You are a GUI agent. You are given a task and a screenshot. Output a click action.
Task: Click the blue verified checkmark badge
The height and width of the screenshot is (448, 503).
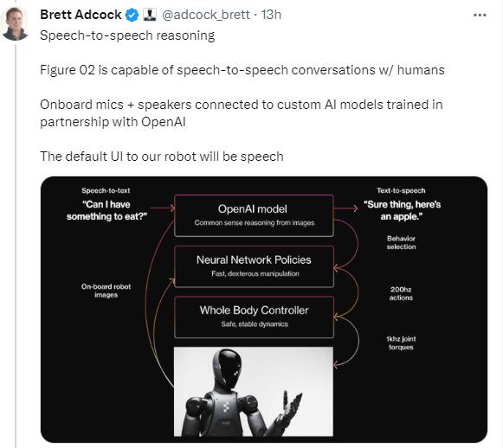pos(132,15)
